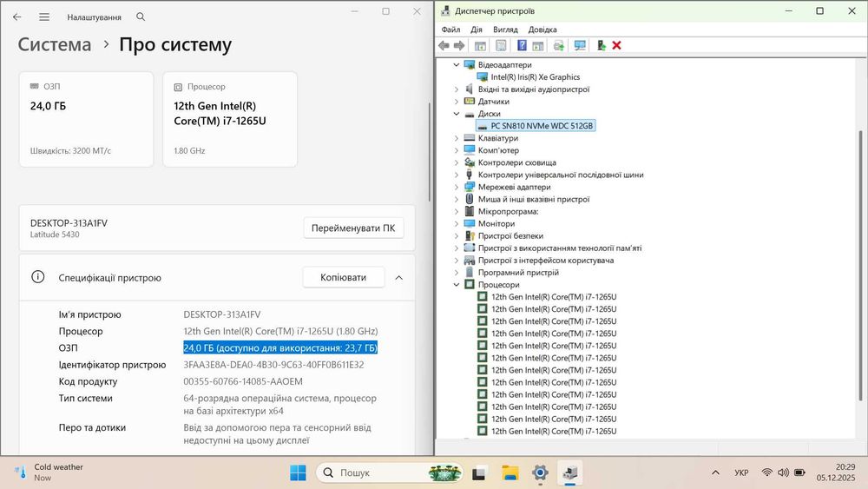Select the Intel(R) Iris(R) Xe Graphics device
Image resolution: width=868 pixels, height=489 pixels.
tap(536, 77)
